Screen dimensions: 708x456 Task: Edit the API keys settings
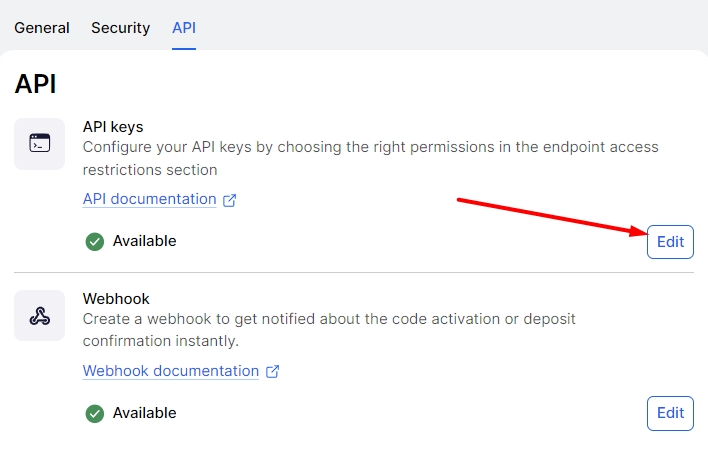pyautogui.click(x=670, y=242)
